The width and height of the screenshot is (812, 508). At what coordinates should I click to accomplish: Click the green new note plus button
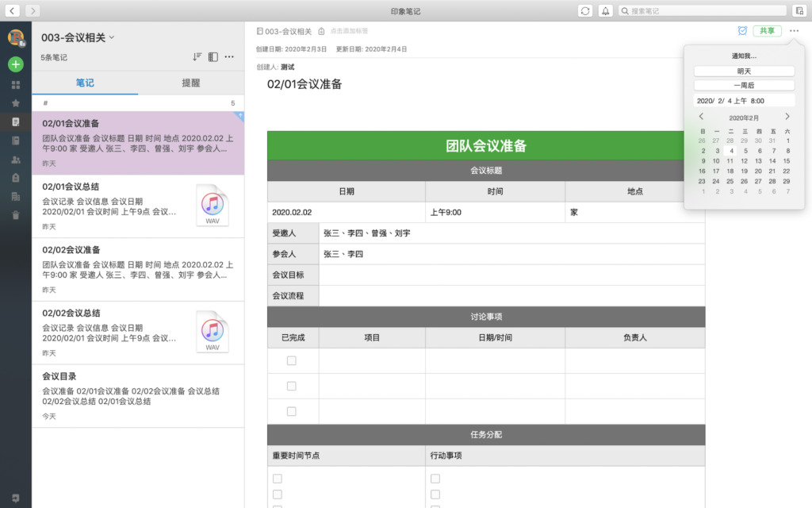(x=16, y=64)
